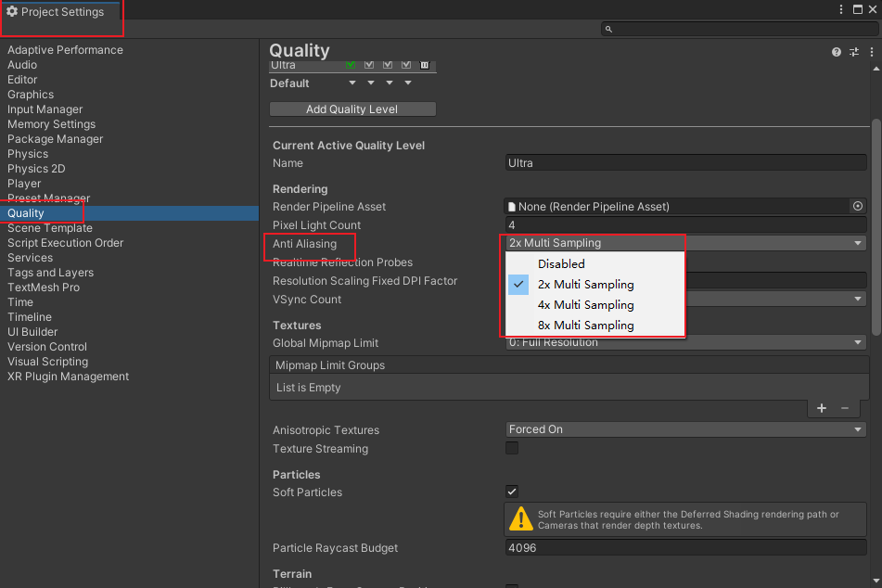Select Physics in the settings list
This screenshot has width=882, height=588.
coord(28,154)
